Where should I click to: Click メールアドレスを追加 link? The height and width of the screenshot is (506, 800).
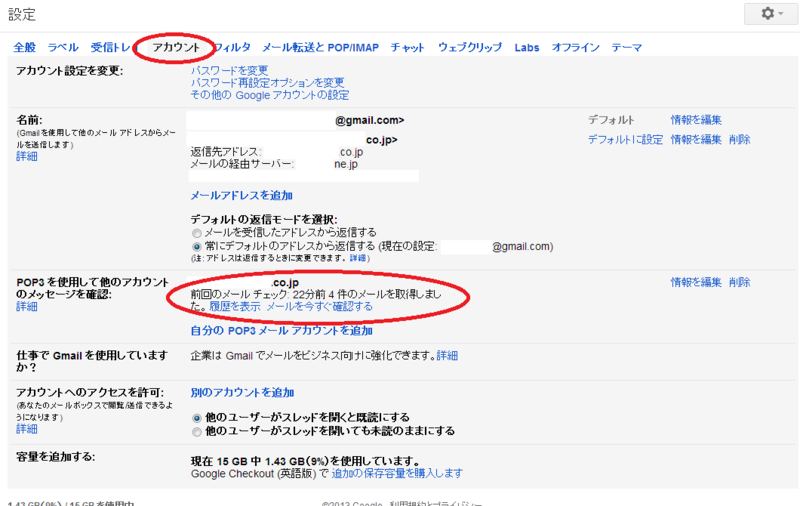pyautogui.click(x=242, y=195)
